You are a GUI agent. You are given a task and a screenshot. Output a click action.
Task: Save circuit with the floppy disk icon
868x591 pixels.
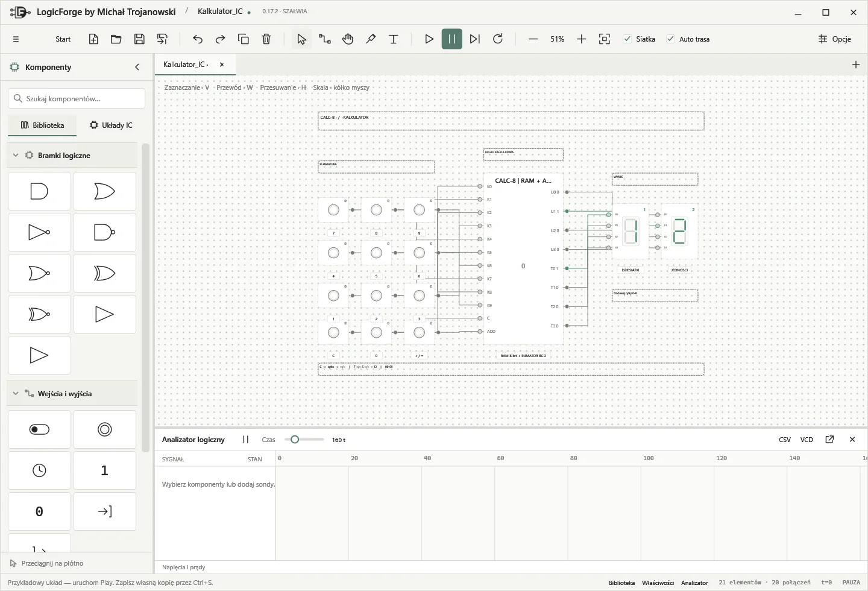(x=139, y=39)
